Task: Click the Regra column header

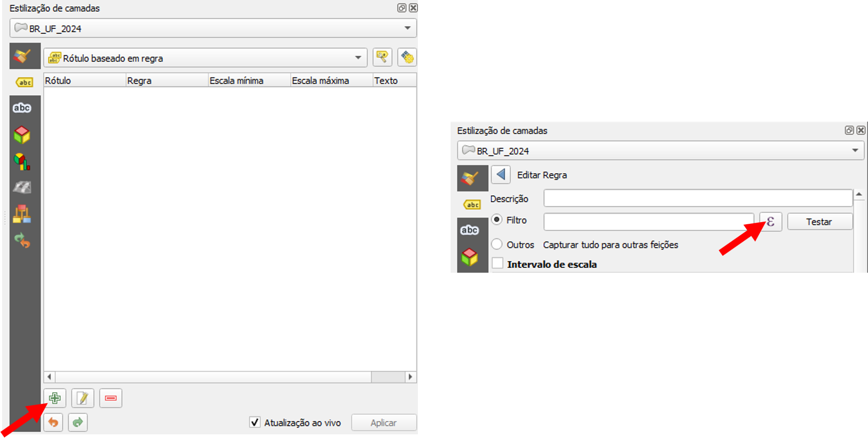Action: [x=167, y=81]
